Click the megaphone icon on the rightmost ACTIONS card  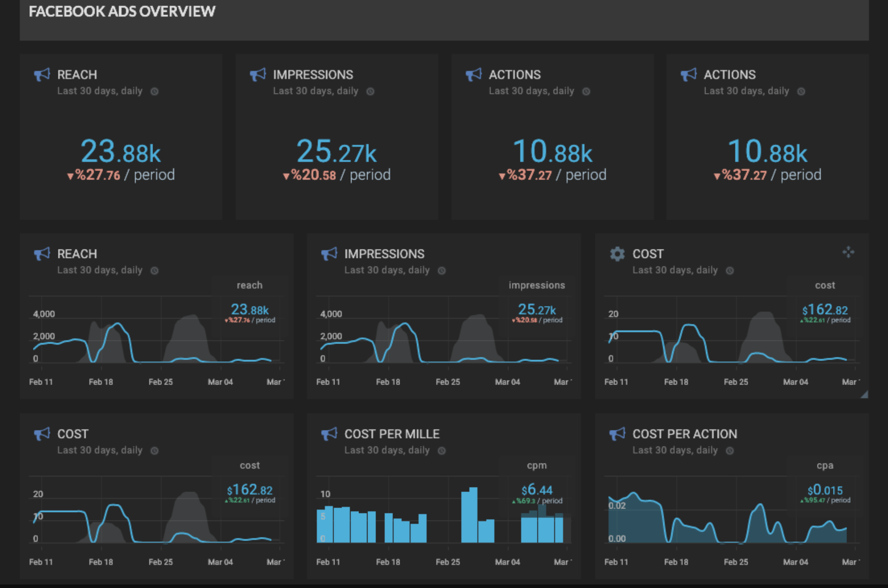pos(688,74)
